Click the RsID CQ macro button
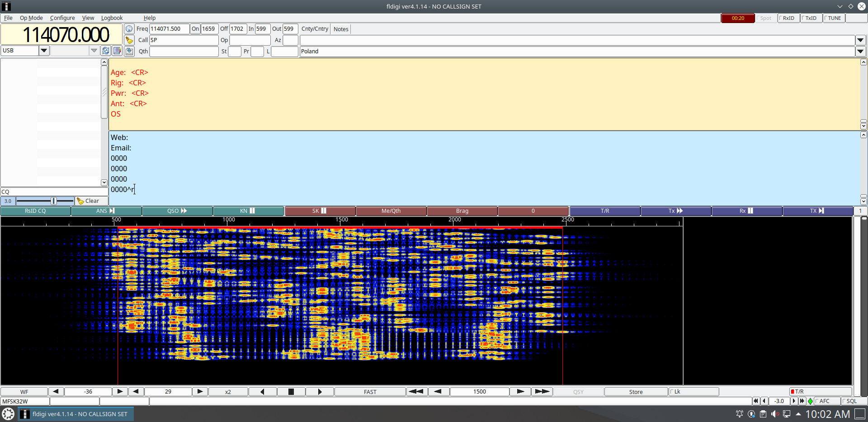This screenshot has height=422, width=868. point(35,211)
